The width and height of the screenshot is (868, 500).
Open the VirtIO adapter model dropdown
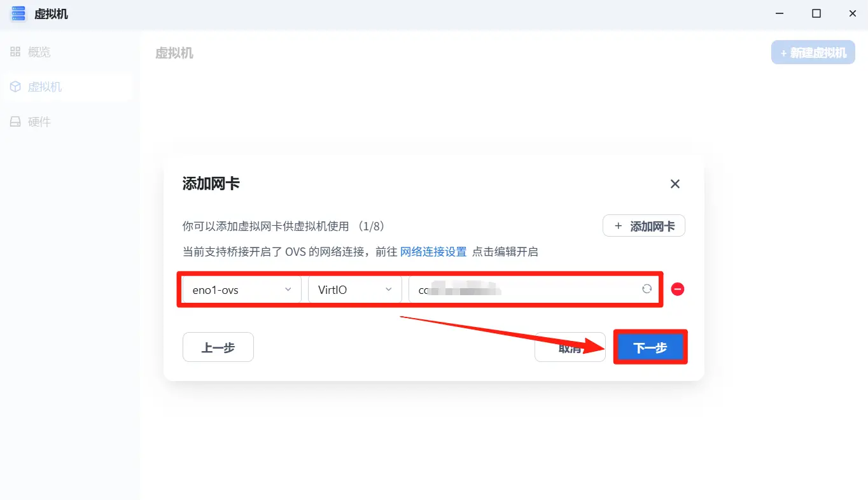coord(354,289)
